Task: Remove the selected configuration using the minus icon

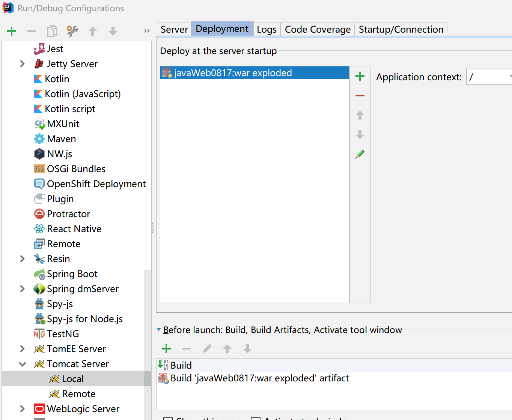Action: 32,31
